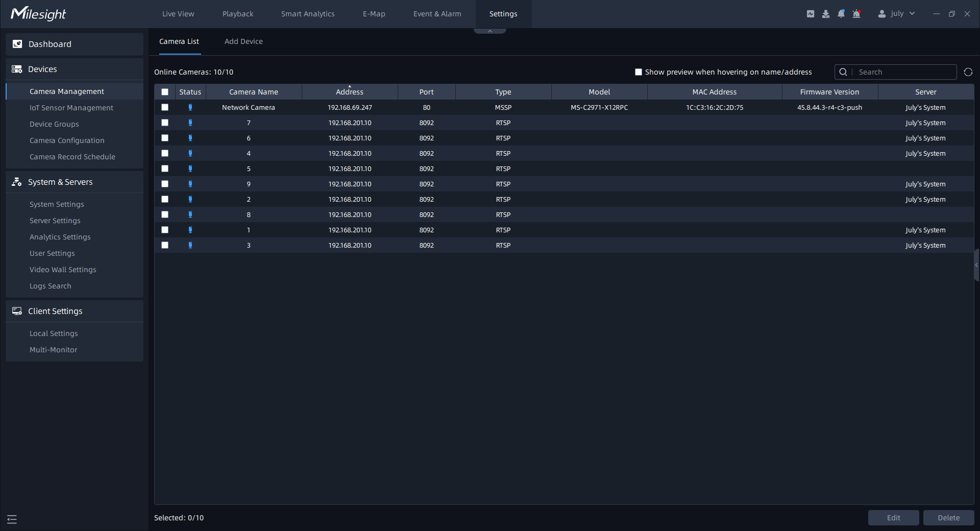Click the Dashboard icon in sidebar
The height and width of the screenshot is (531, 980).
(x=17, y=44)
